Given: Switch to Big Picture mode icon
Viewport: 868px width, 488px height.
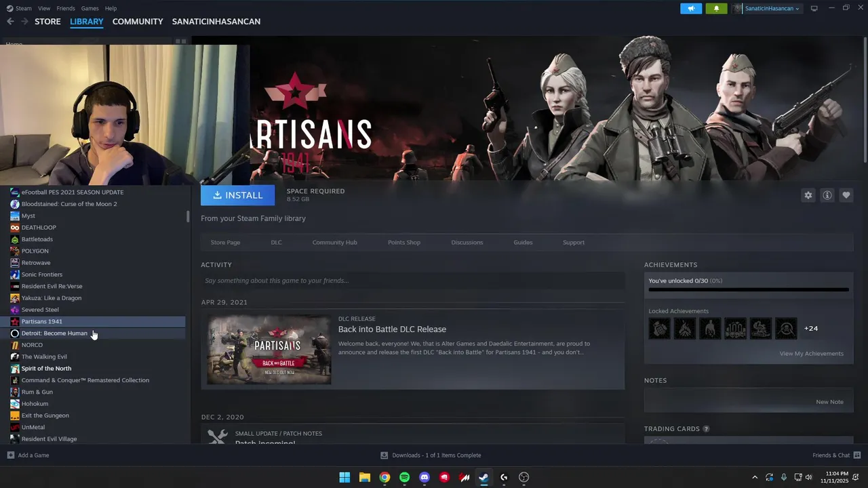Looking at the screenshot, I should pyautogui.click(x=814, y=8).
